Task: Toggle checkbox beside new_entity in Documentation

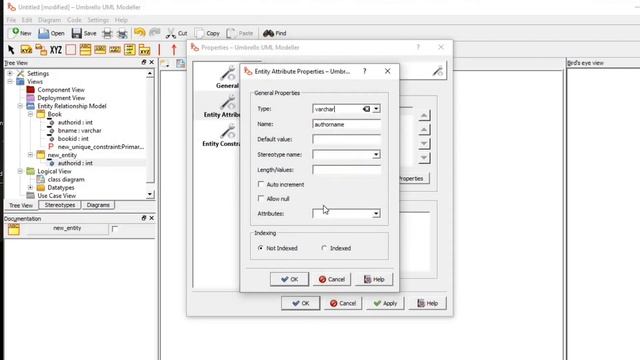Action: point(115,229)
